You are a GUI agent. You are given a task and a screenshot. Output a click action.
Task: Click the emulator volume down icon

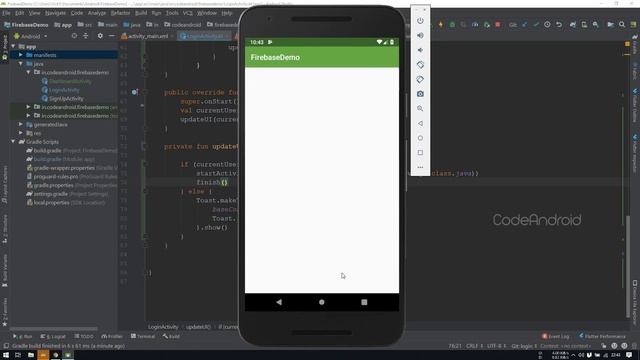coord(420,50)
